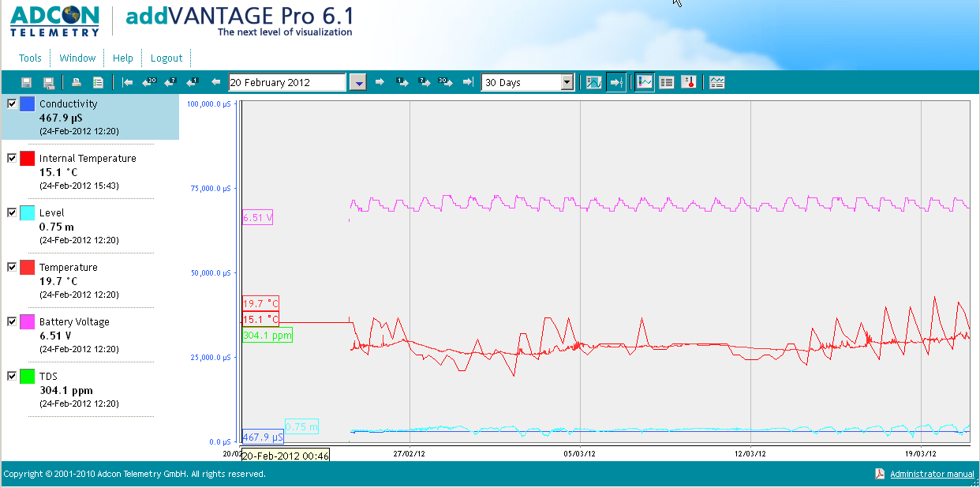Click the 19.7 °C value tag on chart
The image size is (980, 488).
[x=260, y=304]
